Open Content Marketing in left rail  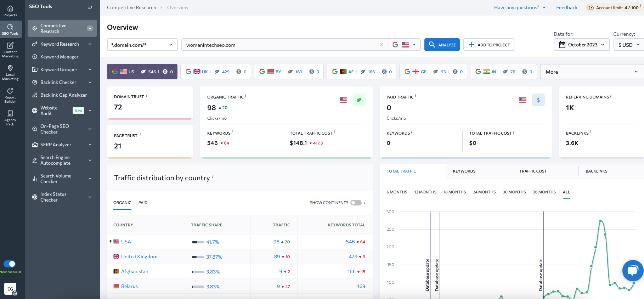10,50
